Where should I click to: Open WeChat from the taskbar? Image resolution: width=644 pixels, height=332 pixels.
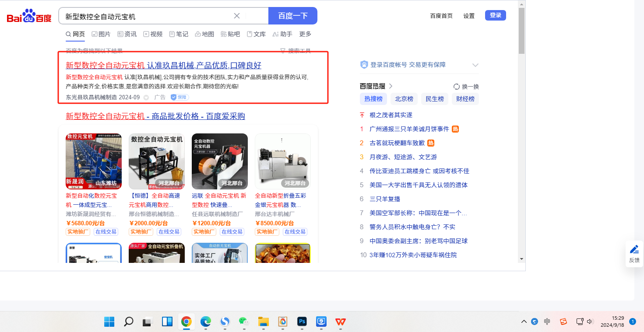243,322
